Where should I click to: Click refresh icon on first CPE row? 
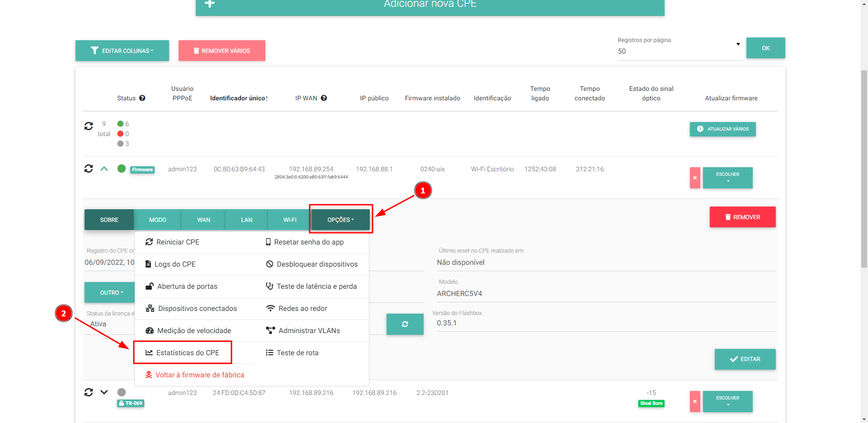pos(89,169)
